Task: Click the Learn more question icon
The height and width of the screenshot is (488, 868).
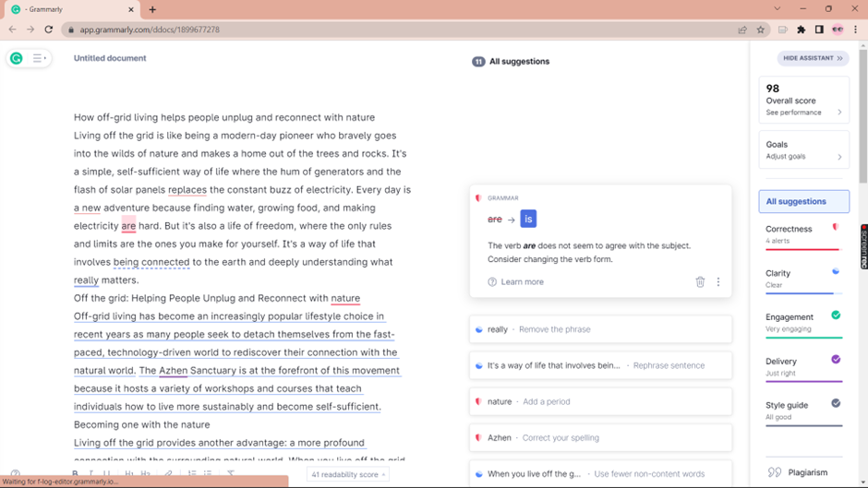Action: point(492,281)
